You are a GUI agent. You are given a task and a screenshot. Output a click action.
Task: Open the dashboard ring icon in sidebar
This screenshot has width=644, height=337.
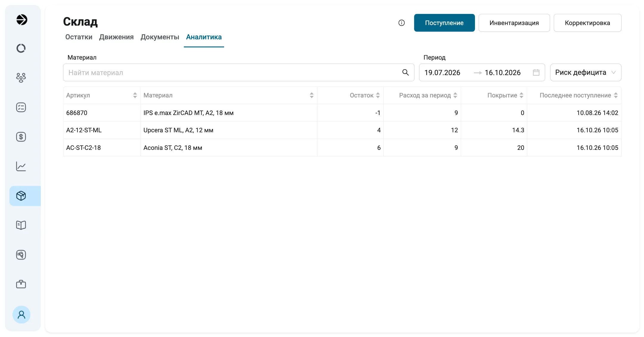coord(21,48)
